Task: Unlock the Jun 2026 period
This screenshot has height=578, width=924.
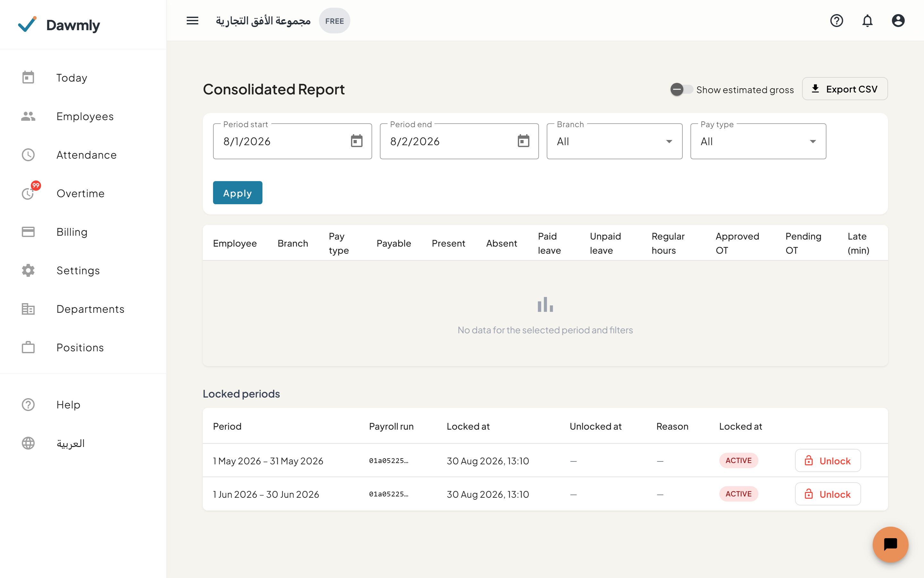Action: 828,494
